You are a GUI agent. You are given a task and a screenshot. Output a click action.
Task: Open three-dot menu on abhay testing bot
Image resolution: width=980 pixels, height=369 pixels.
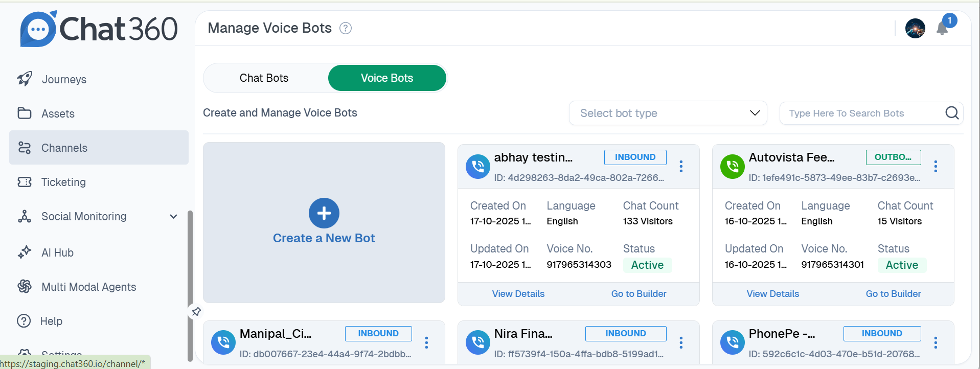coord(681,166)
